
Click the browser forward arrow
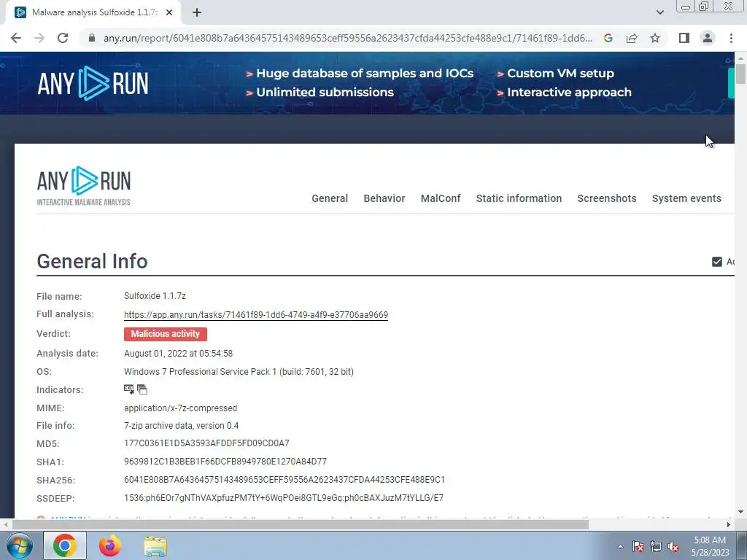click(39, 38)
